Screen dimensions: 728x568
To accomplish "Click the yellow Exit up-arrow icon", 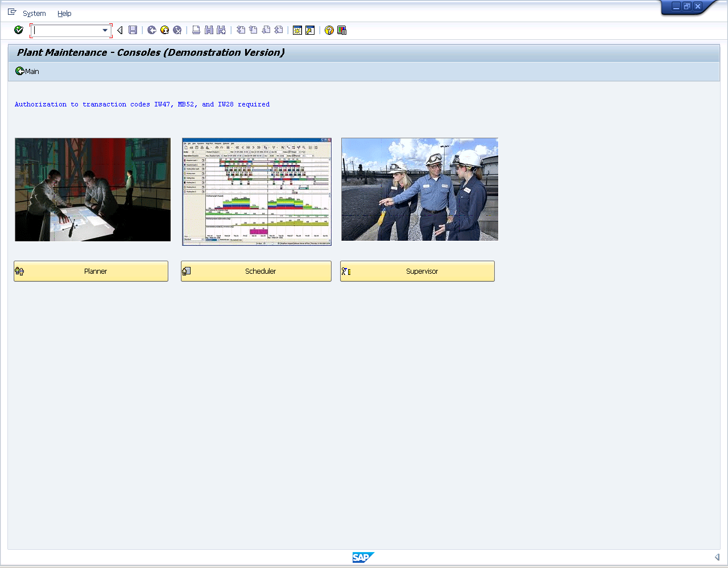I will coord(164,30).
